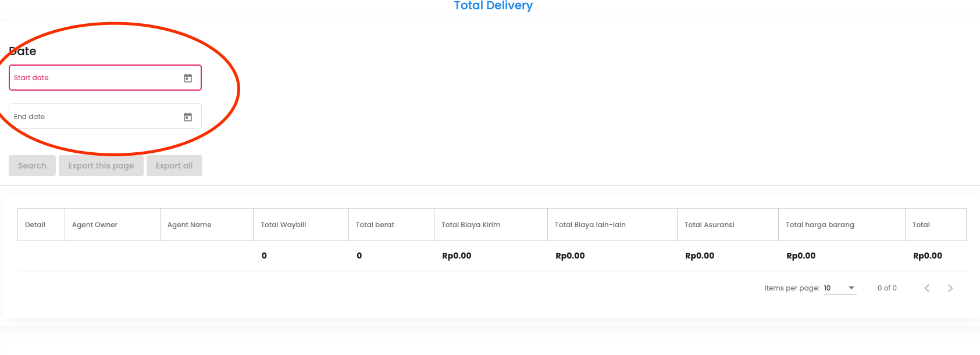Image resolution: width=980 pixels, height=355 pixels.
Task: Select the Agent Name column header
Action: point(189,225)
